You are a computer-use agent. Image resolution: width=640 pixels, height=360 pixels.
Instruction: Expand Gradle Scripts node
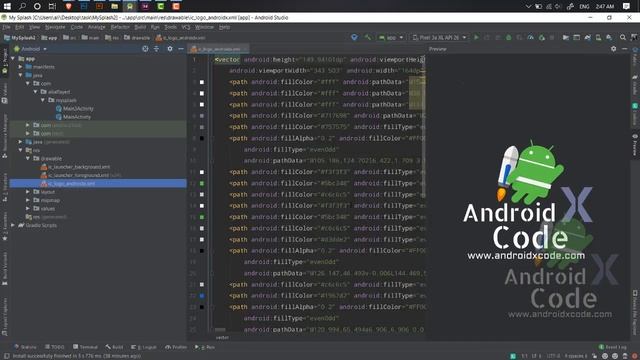[13, 225]
